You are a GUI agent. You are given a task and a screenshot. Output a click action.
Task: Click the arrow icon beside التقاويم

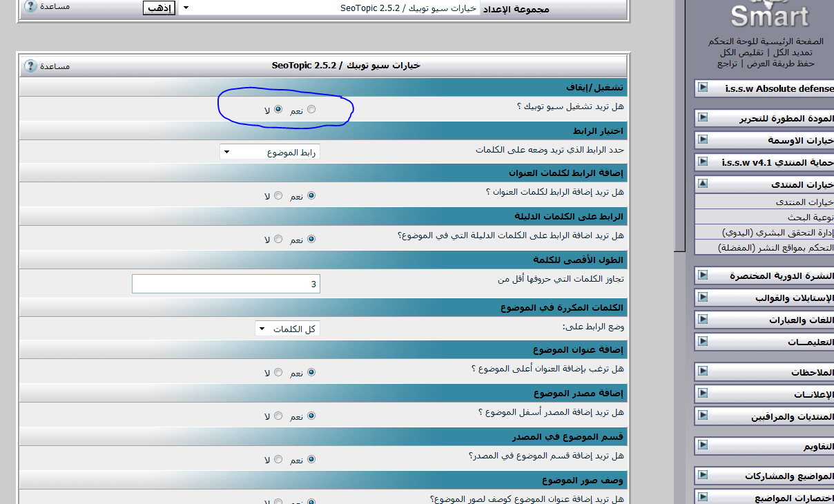coord(703,446)
